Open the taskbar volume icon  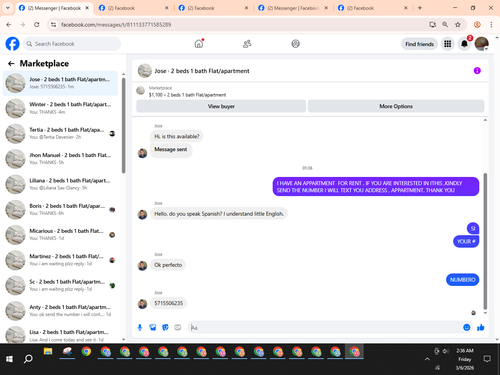[445, 351]
